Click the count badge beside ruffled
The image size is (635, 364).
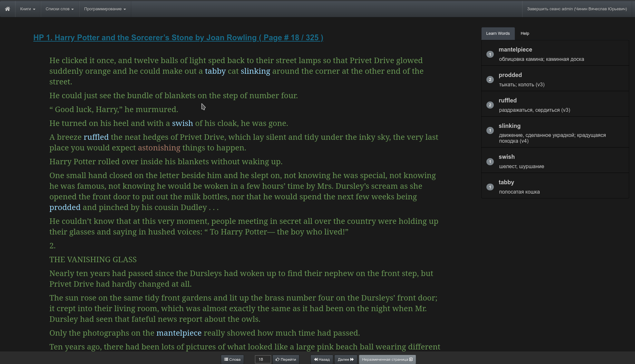coord(490,105)
